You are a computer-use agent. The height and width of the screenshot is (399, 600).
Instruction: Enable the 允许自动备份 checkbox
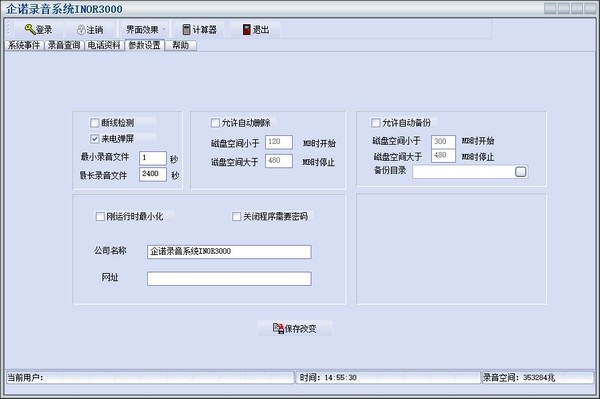(x=376, y=123)
